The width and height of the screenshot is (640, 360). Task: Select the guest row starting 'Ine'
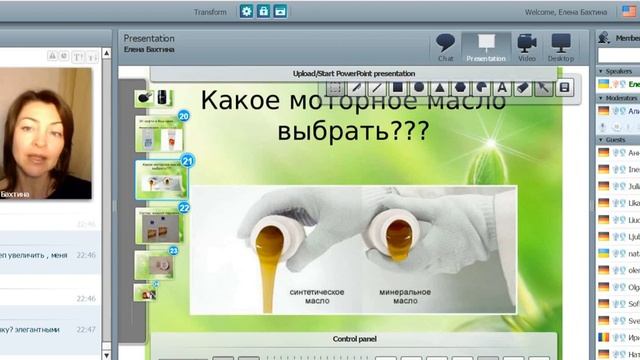[x=618, y=169]
